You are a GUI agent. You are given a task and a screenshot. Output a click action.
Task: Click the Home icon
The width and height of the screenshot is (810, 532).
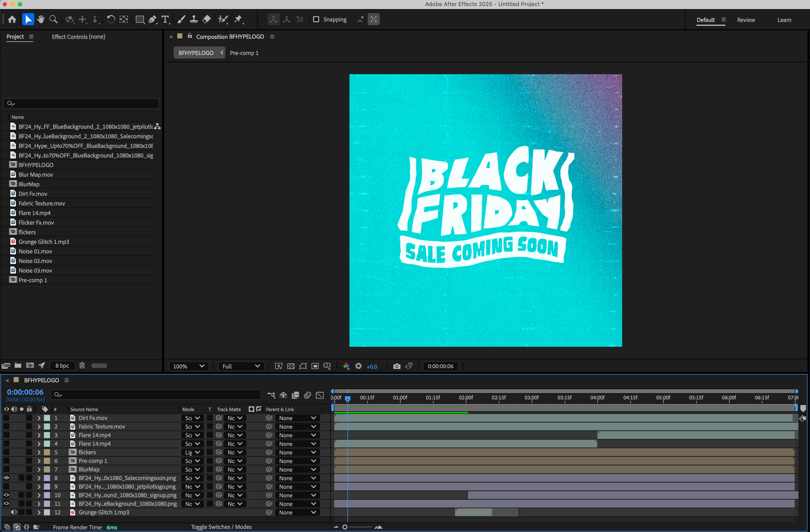[12, 19]
